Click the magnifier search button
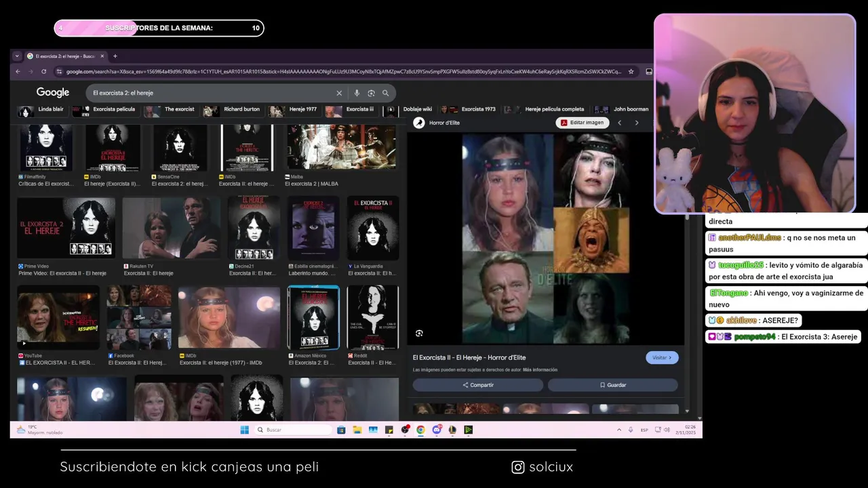868x488 pixels. (385, 93)
